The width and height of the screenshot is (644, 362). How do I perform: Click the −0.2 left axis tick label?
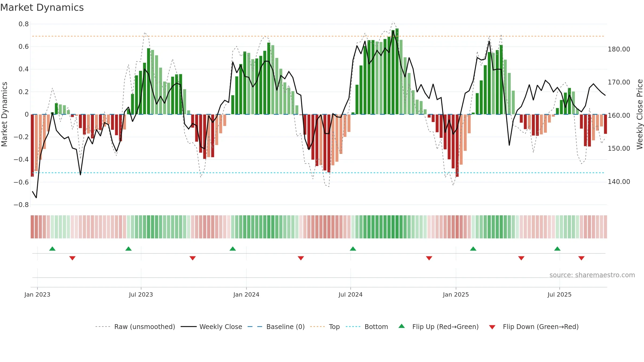point(21,137)
